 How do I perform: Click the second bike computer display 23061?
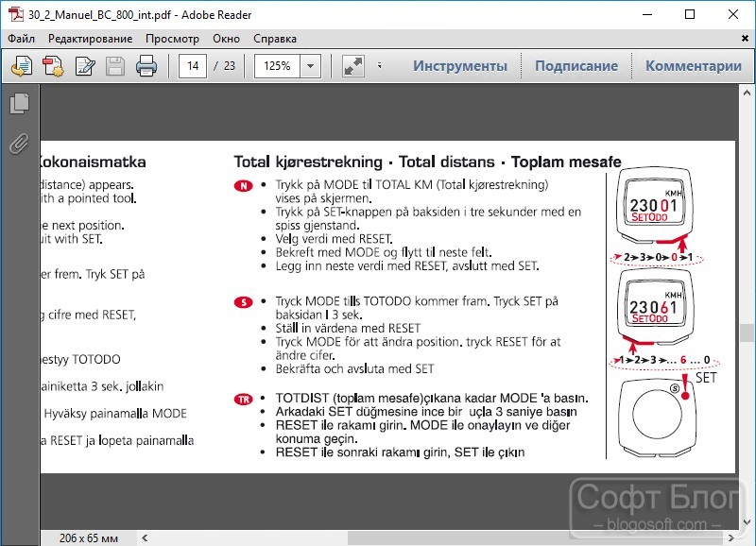tap(654, 307)
